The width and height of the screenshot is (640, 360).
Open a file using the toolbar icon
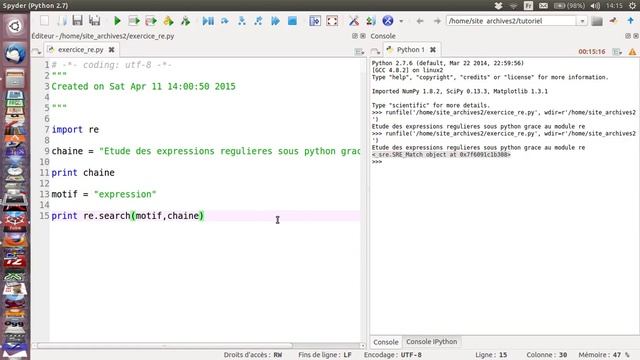(61, 21)
